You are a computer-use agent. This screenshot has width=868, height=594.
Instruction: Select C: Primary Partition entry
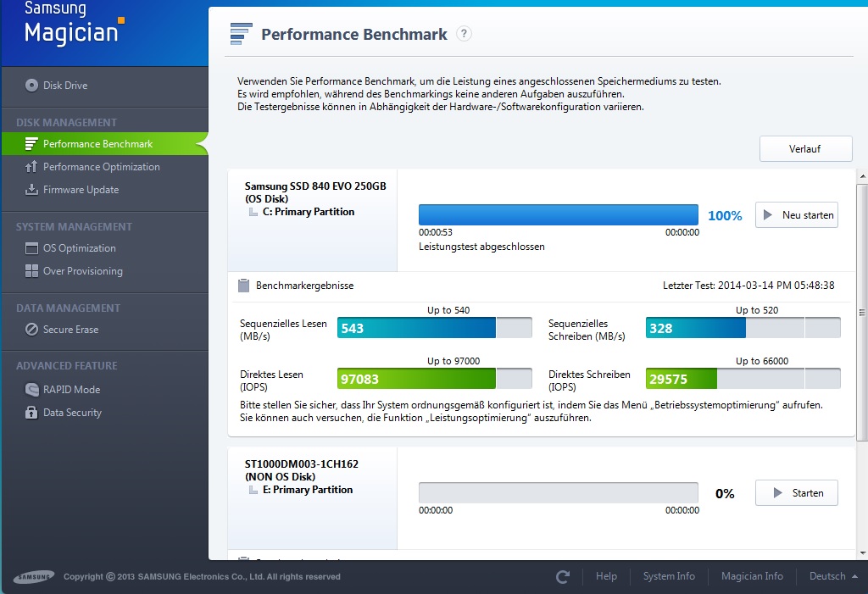(309, 212)
